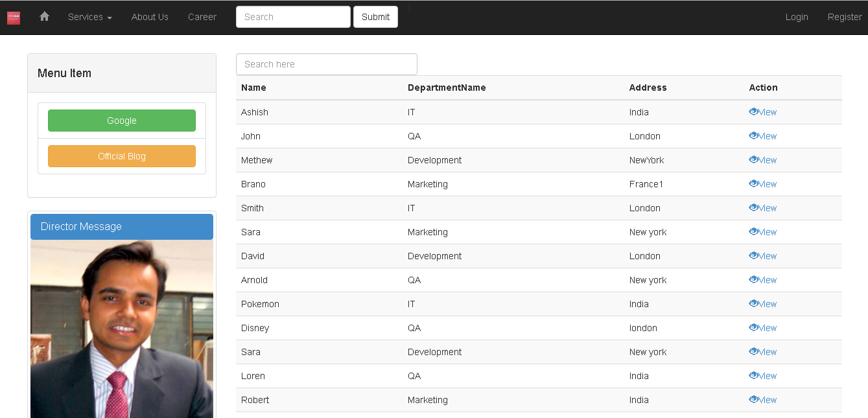Viewport: 868px width, 418px height.
Task: Click the eye icon in Pokemon's row
Action: [753, 303]
